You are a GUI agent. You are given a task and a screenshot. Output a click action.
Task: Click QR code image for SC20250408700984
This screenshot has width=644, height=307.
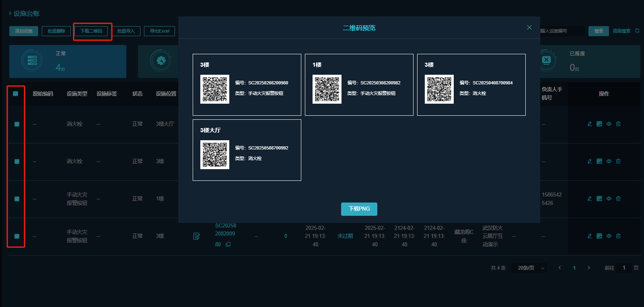439,89
